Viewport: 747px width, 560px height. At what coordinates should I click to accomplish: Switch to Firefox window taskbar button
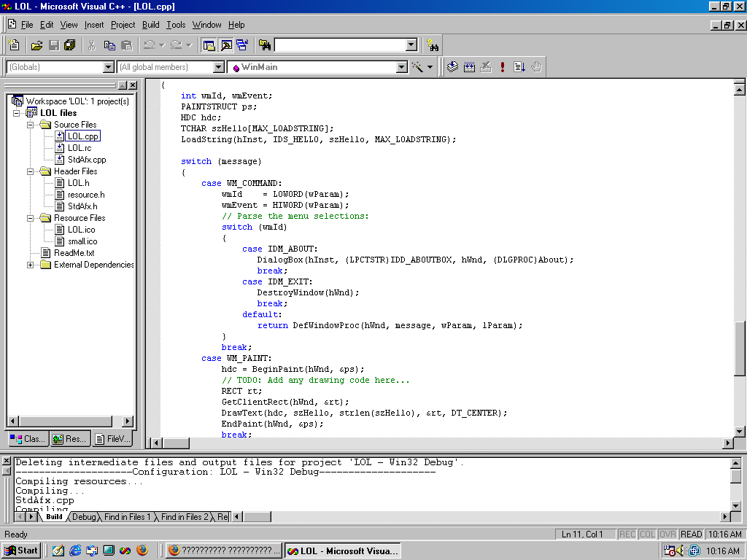tap(225, 551)
